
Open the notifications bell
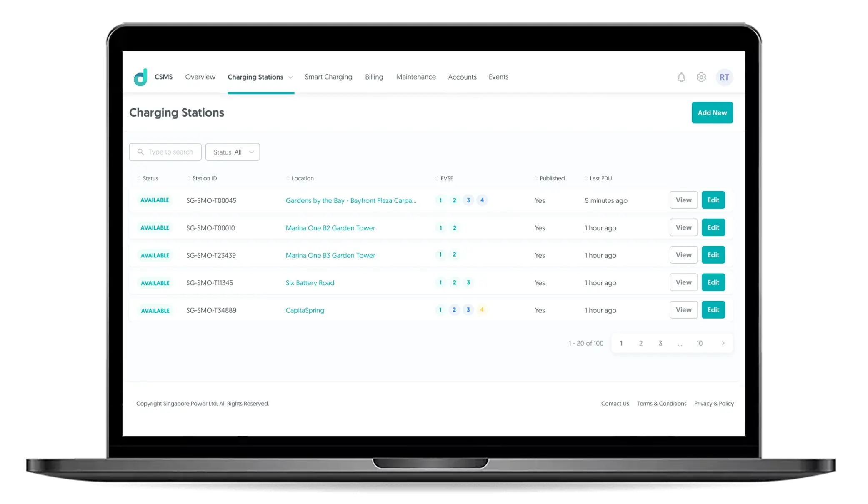681,77
